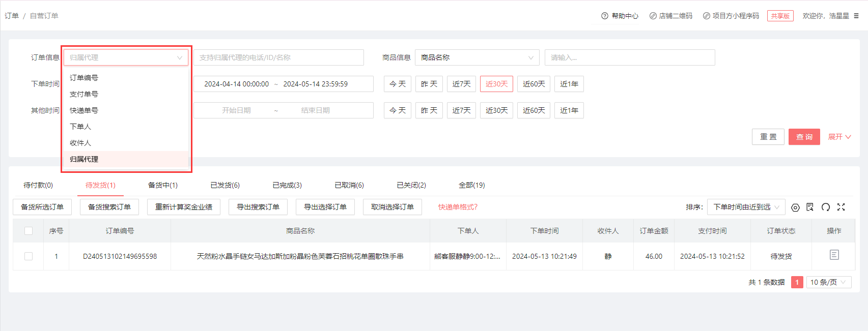Check the select-all checkbox in table header
The width and height of the screenshot is (868, 331).
pyautogui.click(x=29, y=231)
